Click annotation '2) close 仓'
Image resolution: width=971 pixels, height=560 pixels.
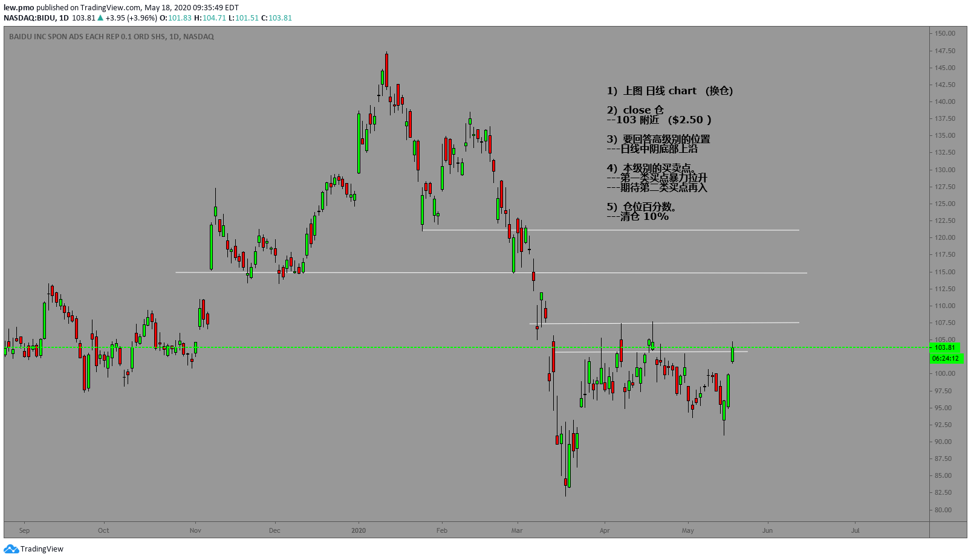[635, 110]
